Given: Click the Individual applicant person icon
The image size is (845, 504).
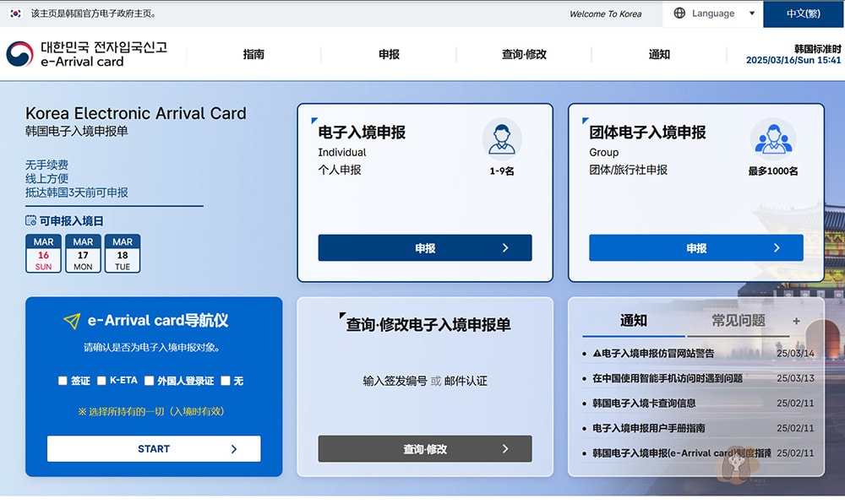Looking at the screenshot, I should tap(501, 139).
